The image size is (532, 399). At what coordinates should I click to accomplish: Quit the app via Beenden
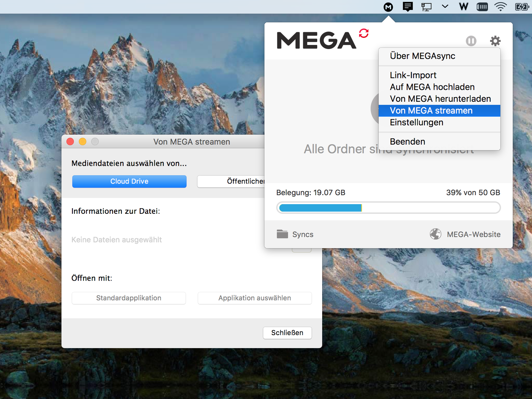[439, 142]
